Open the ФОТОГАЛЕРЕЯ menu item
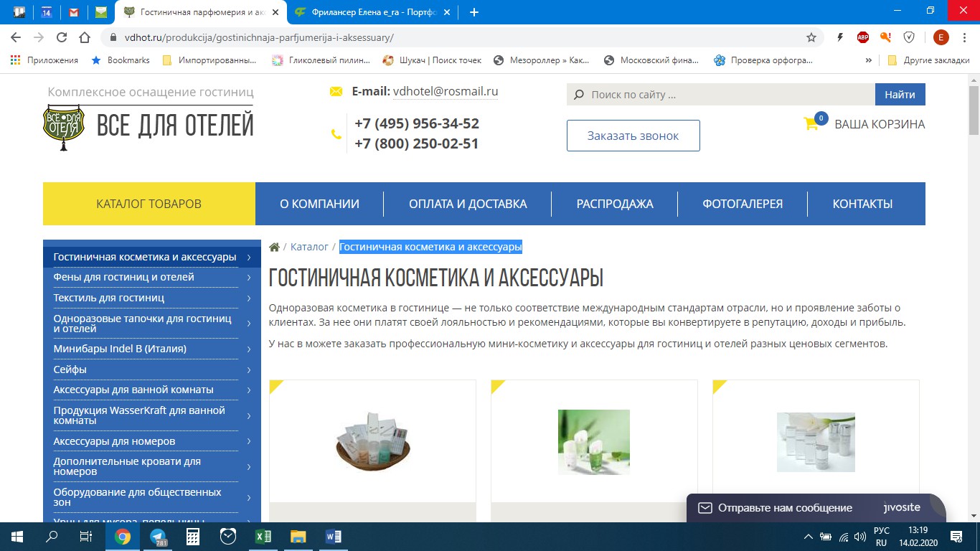Screen dimensions: 980x551 pos(743,204)
